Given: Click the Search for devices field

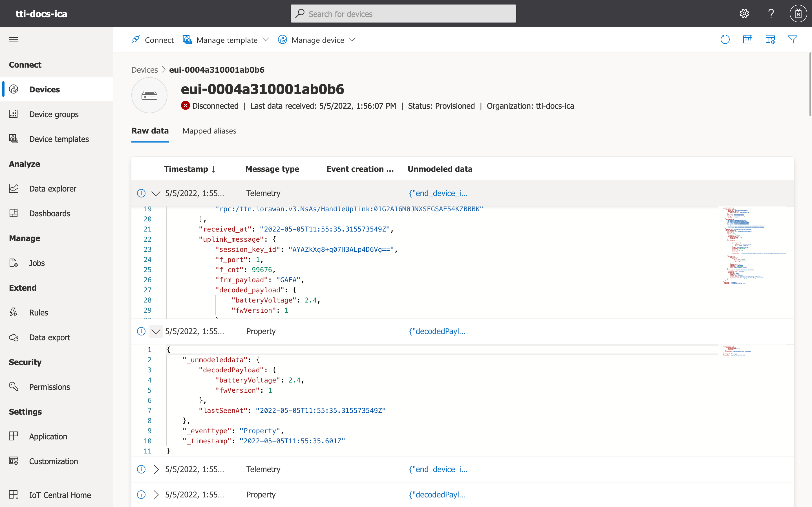Looking at the screenshot, I should pyautogui.click(x=403, y=14).
